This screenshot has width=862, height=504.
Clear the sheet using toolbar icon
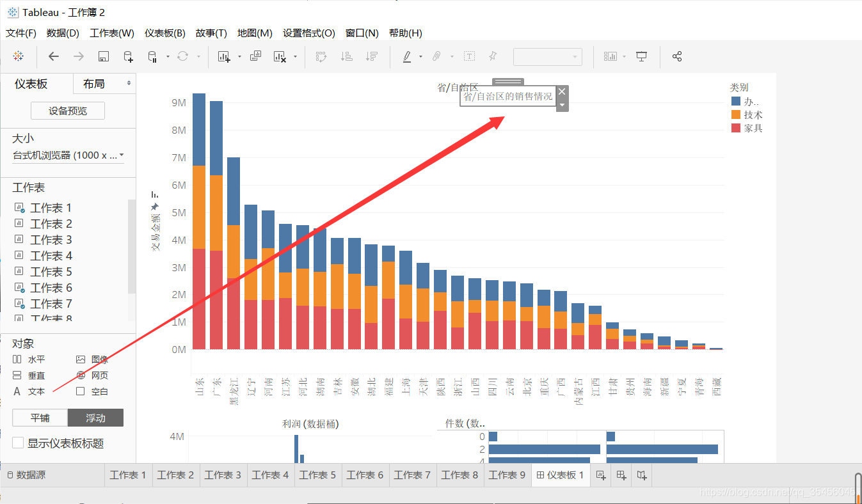pos(280,56)
